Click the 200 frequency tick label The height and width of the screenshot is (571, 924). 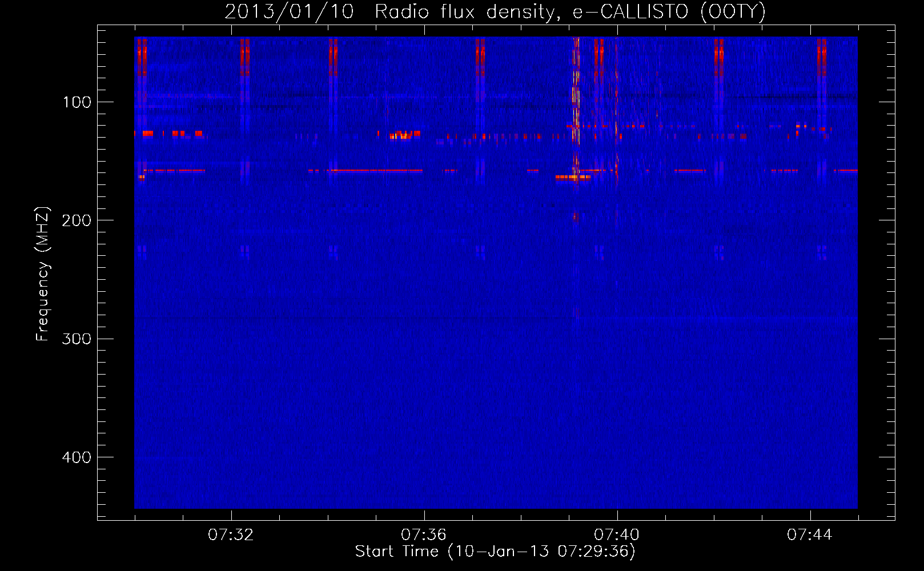point(77,220)
